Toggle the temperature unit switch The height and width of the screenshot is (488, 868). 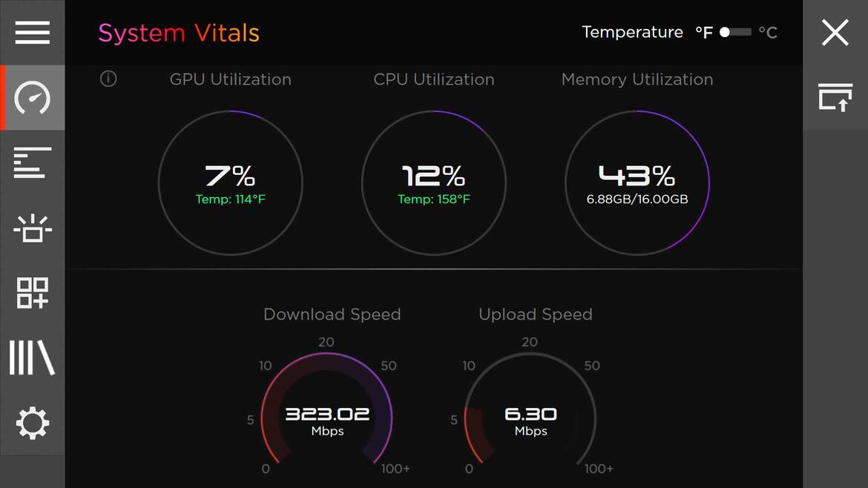click(735, 32)
